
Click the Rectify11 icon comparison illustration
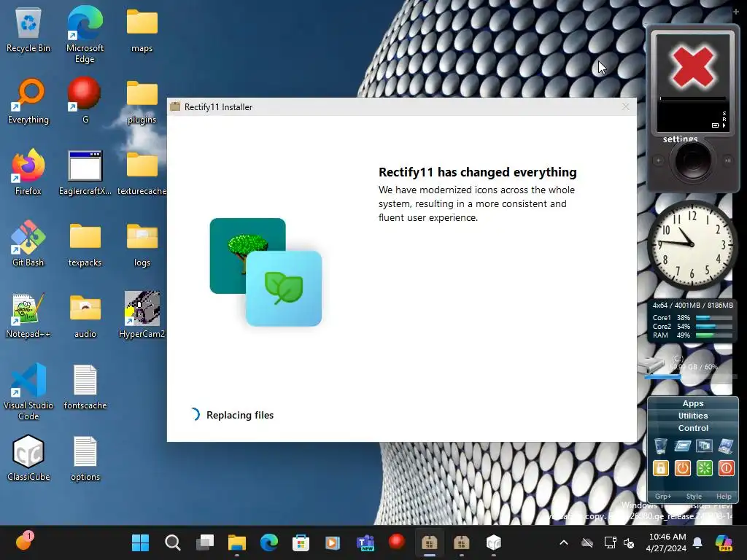266,272
